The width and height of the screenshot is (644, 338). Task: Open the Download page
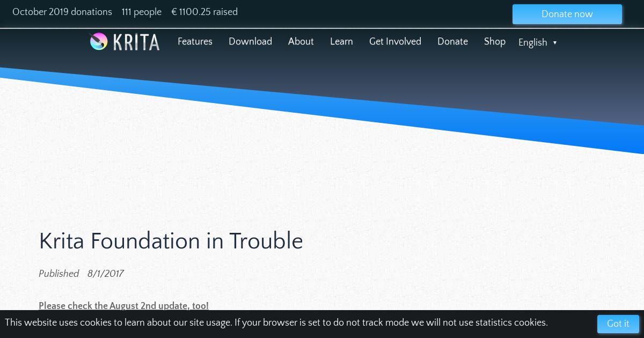pos(250,41)
